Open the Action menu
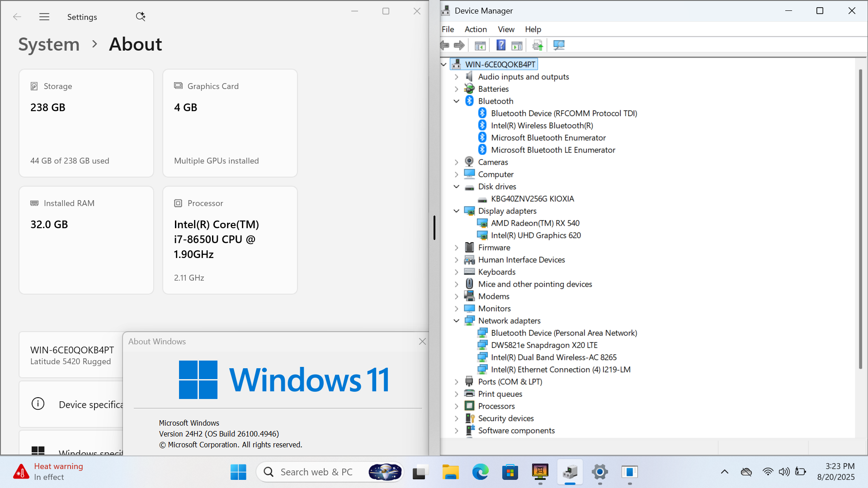 click(x=476, y=29)
